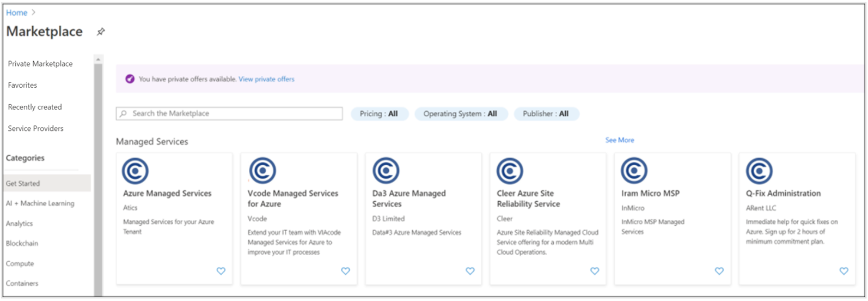Viewport: 868px width, 301px height.
Task: Click the View private offers link
Action: click(x=266, y=79)
